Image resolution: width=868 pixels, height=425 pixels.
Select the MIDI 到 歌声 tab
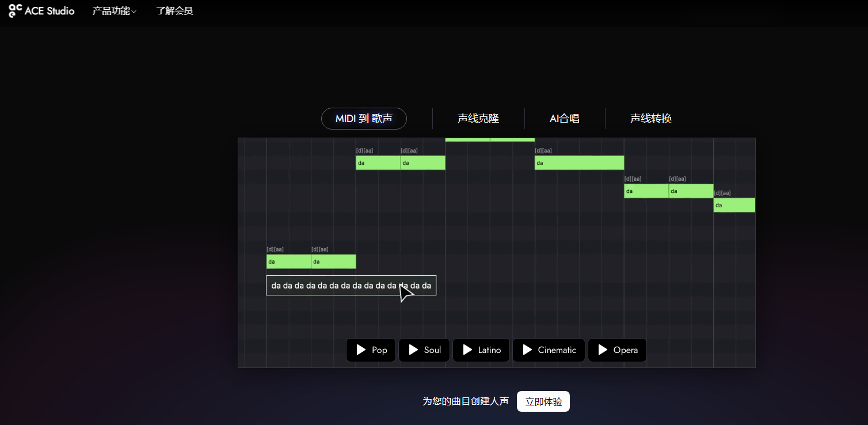click(x=364, y=118)
